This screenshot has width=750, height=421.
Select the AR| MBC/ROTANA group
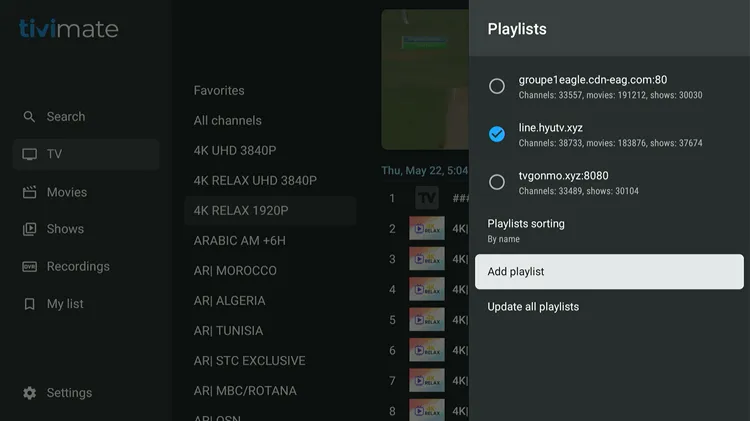pos(270,391)
